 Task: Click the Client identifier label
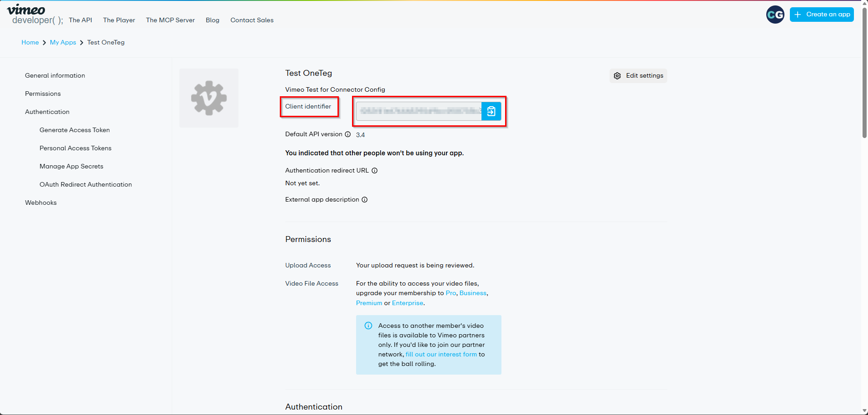308,106
